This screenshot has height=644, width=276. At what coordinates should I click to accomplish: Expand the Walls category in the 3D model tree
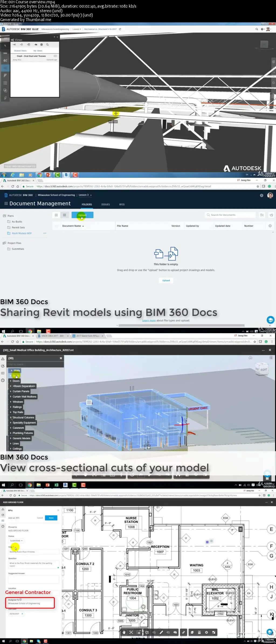[12, 370]
